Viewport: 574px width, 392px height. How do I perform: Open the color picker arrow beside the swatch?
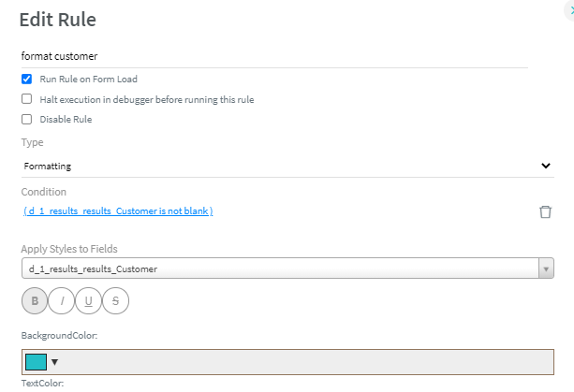(54, 362)
